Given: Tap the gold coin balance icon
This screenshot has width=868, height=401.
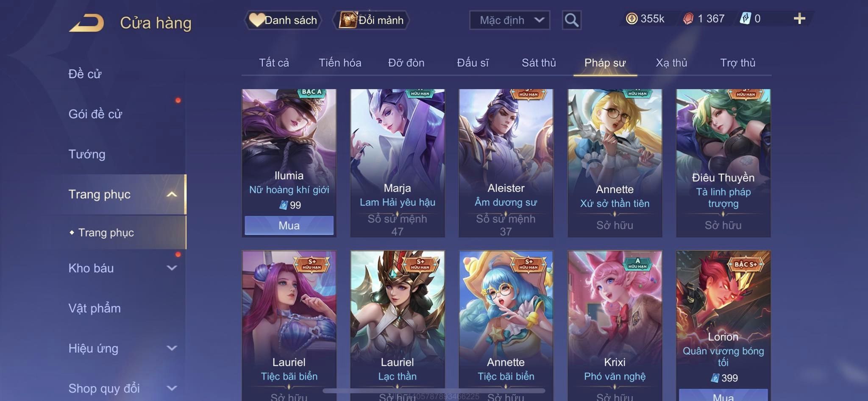Looking at the screenshot, I should coord(632,19).
